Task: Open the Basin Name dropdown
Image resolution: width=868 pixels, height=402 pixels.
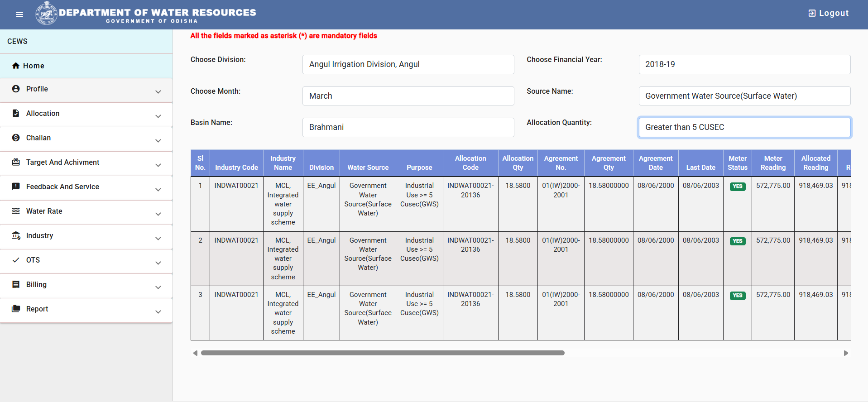Action: coord(408,127)
